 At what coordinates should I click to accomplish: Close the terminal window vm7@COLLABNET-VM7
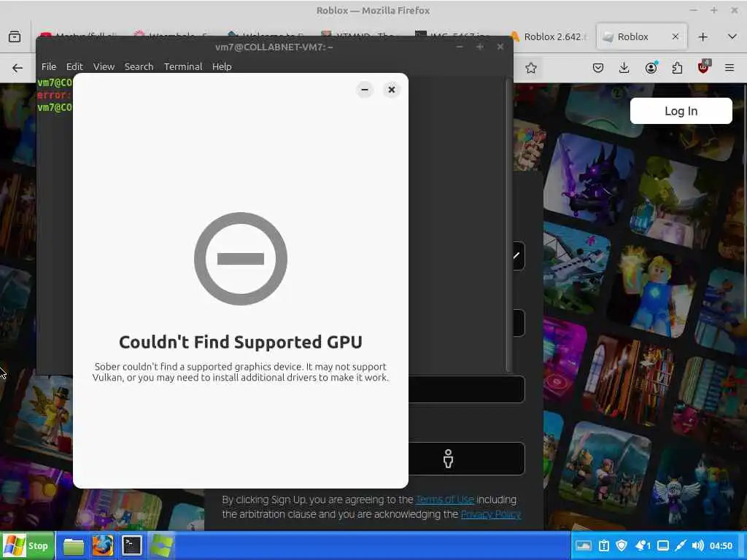tap(500, 47)
